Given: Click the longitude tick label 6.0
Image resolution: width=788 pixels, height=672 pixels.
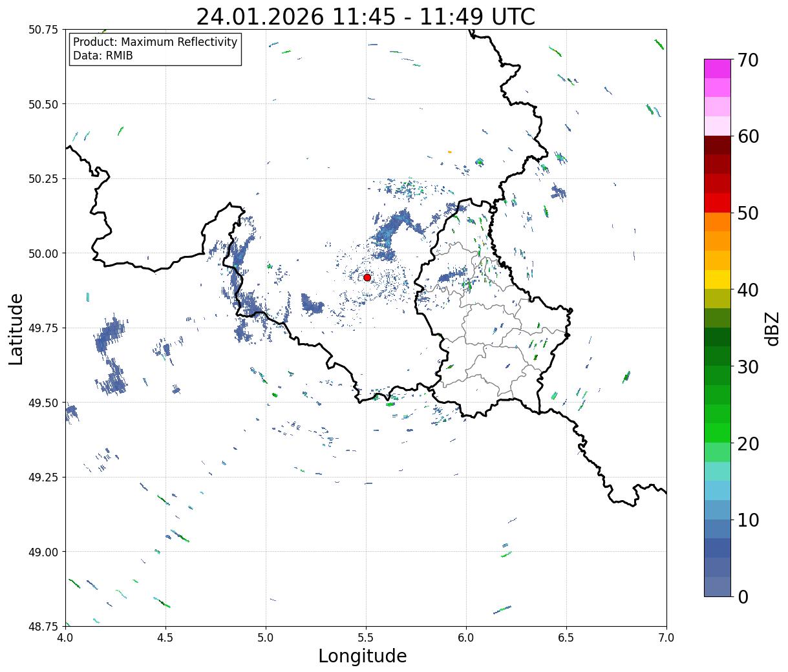Looking at the screenshot, I should [x=466, y=638].
